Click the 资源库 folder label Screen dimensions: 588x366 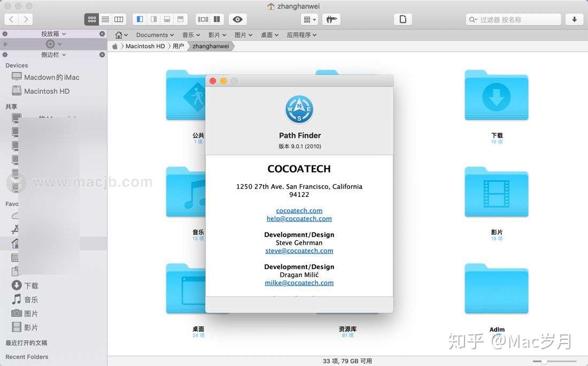[x=347, y=329]
